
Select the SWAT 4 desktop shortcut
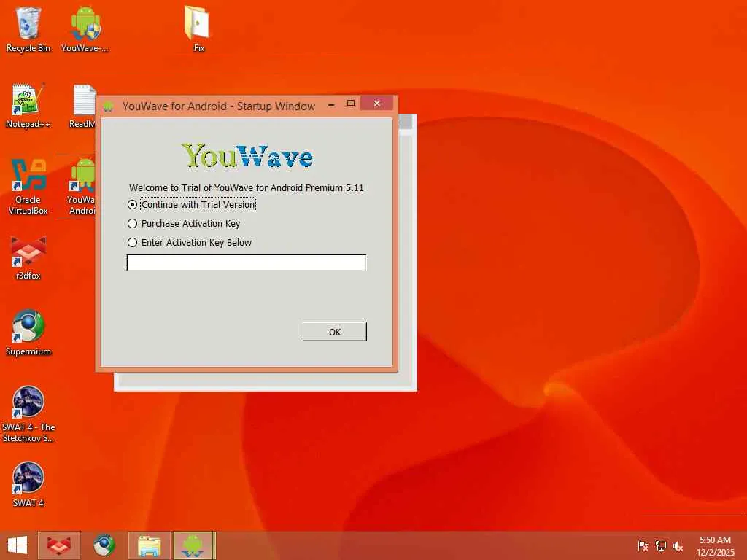28,485
